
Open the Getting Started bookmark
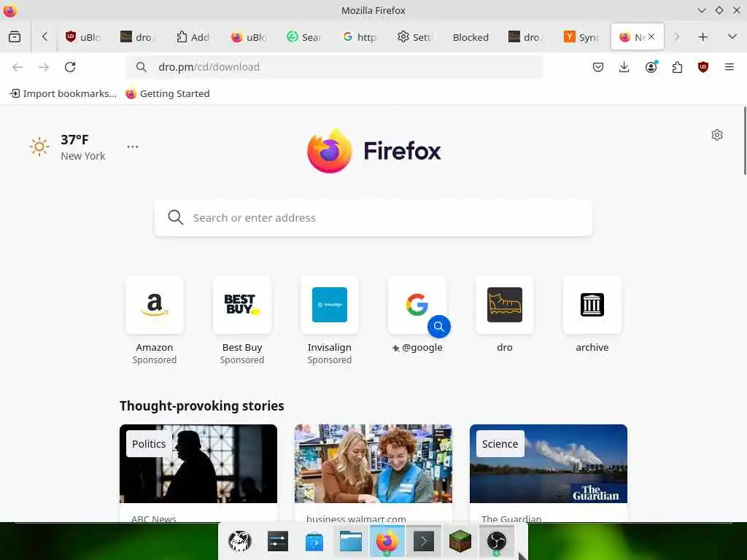click(168, 93)
